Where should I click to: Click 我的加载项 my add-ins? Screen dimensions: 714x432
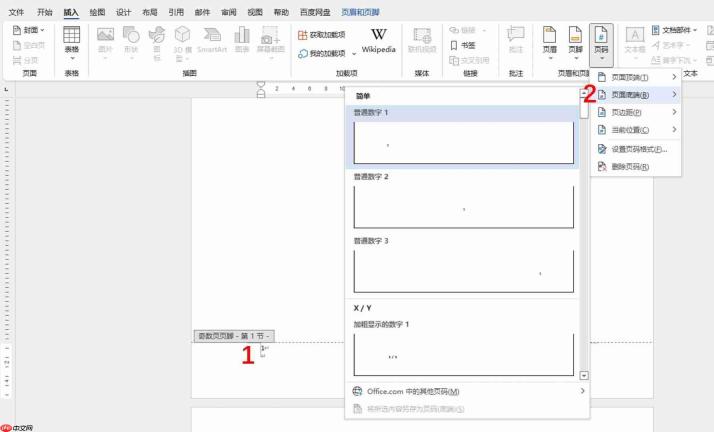click(321, 53)
